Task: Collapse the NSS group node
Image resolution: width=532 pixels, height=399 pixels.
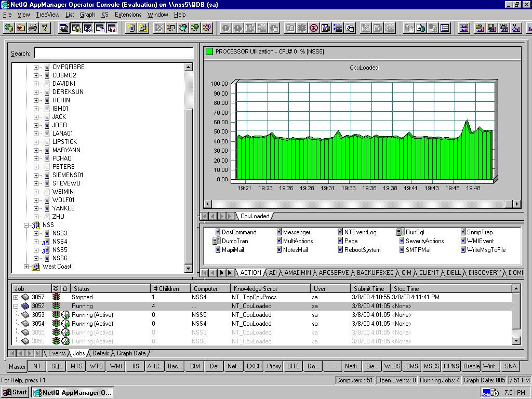Action: 26,225
